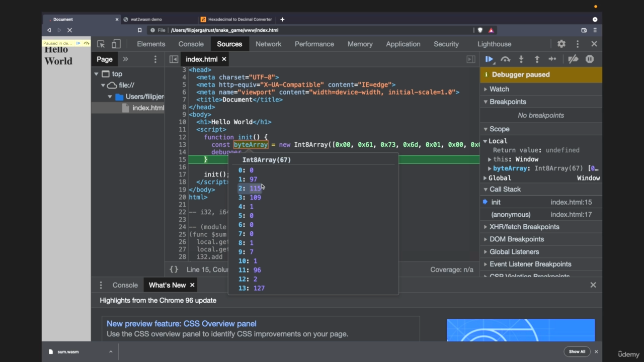Open the Performance panel
This screenshot has height=362, width=644.
coord(314,44)
